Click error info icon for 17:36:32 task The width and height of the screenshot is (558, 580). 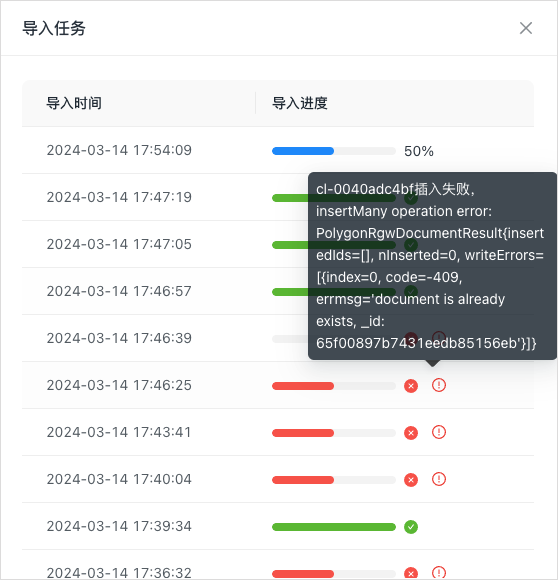pyautogui.click(x=439, y=573)
